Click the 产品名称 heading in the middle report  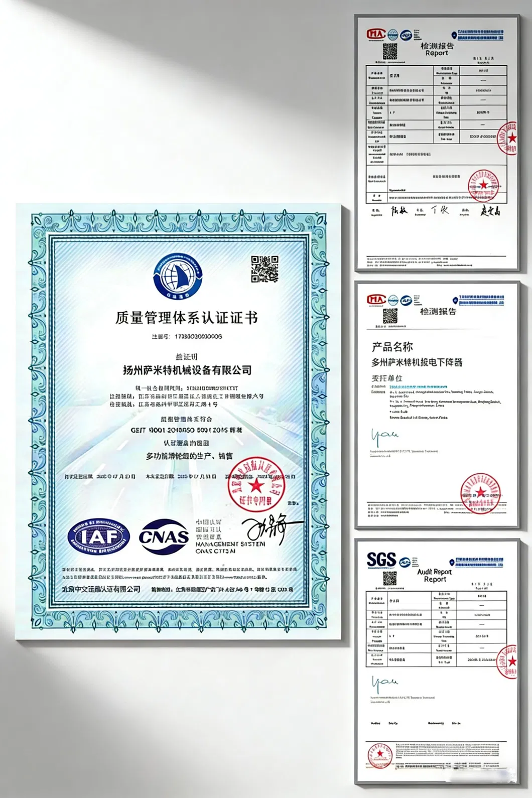(x=392, y=347)
